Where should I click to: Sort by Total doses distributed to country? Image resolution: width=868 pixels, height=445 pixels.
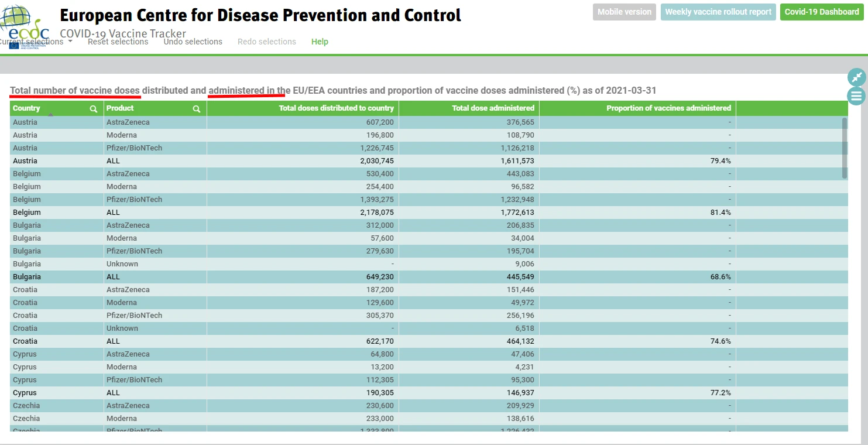tap(336, 108)
